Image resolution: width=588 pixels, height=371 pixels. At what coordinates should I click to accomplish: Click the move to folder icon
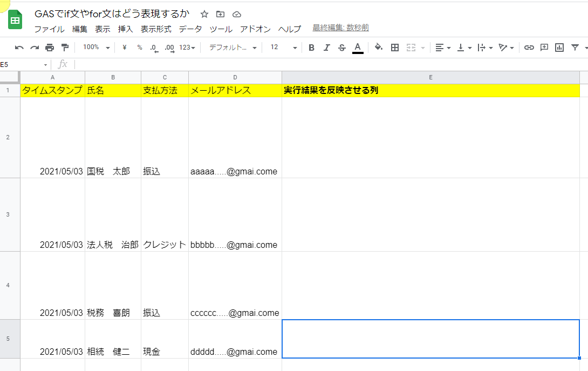(x=220, y=14)
